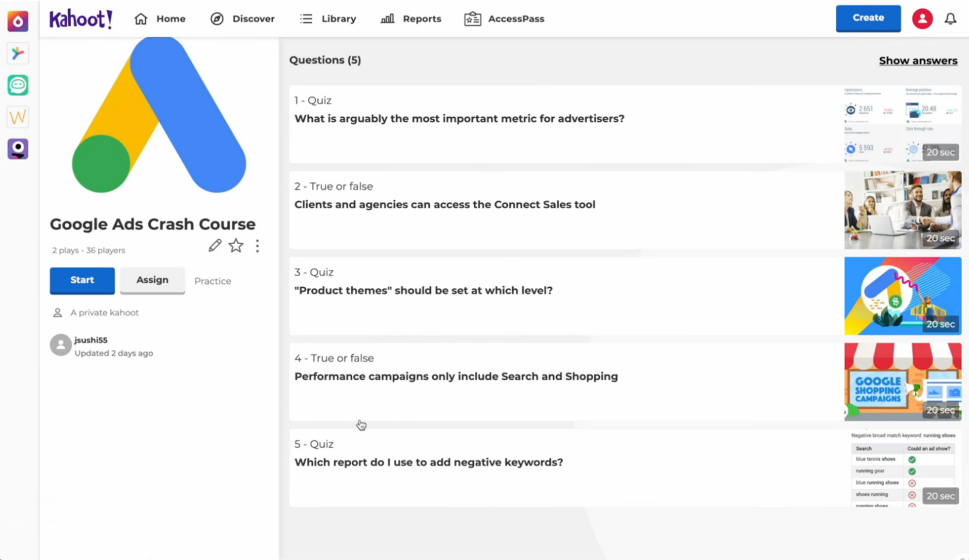Click the Discover compass icon
The width and height of the screenshot is (969, 560).
(217, 19)
